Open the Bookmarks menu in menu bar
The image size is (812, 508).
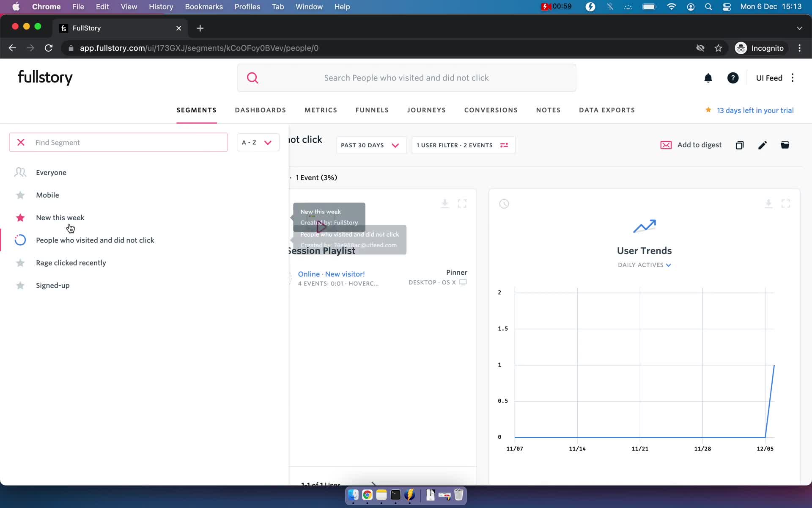(x=204, y=7)
